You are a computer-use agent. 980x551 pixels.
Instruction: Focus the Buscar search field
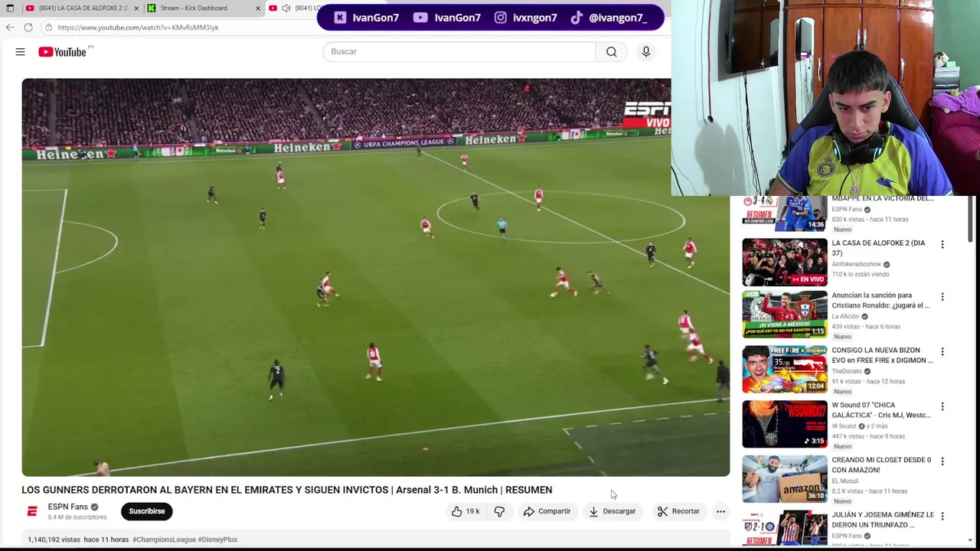click(x=459, y=51)
